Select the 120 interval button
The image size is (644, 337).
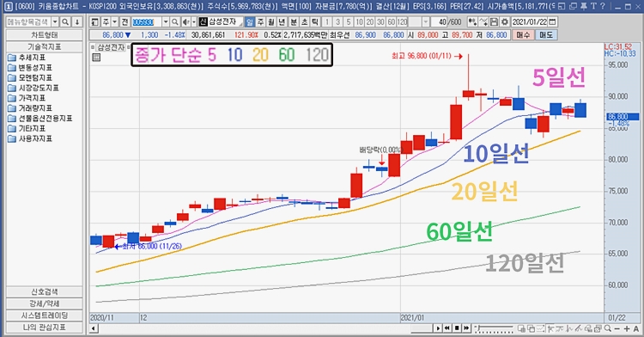tap(403, 21)
